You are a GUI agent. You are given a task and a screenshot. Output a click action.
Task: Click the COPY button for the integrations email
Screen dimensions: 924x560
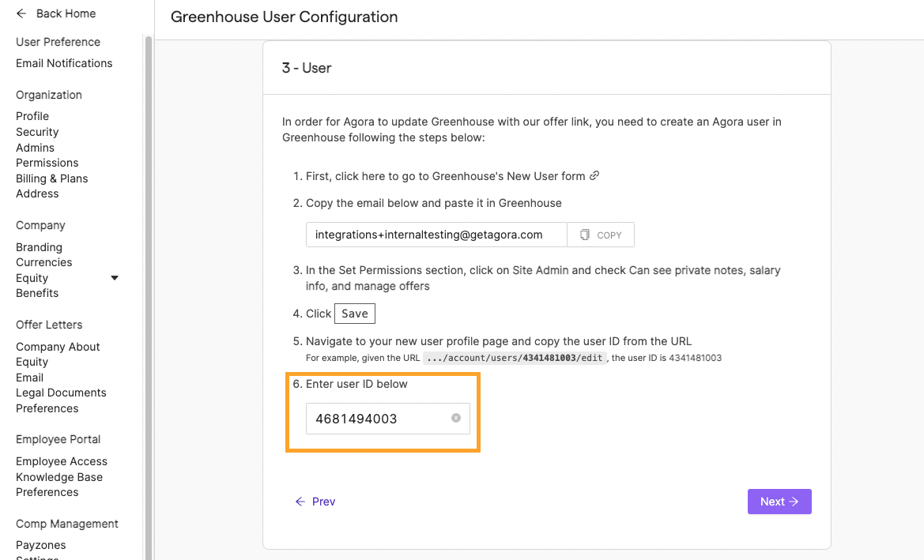(x=601, y=235)
